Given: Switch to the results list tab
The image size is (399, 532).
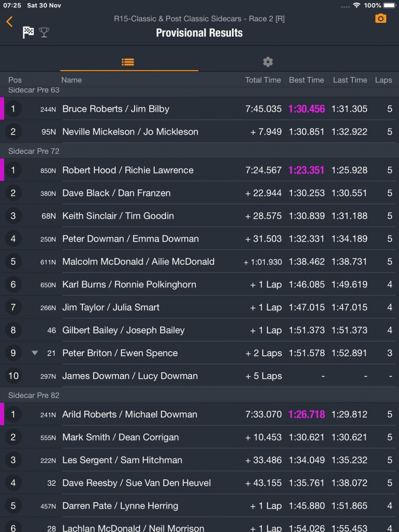Looking at the screenshot, I should pos(128,62).
